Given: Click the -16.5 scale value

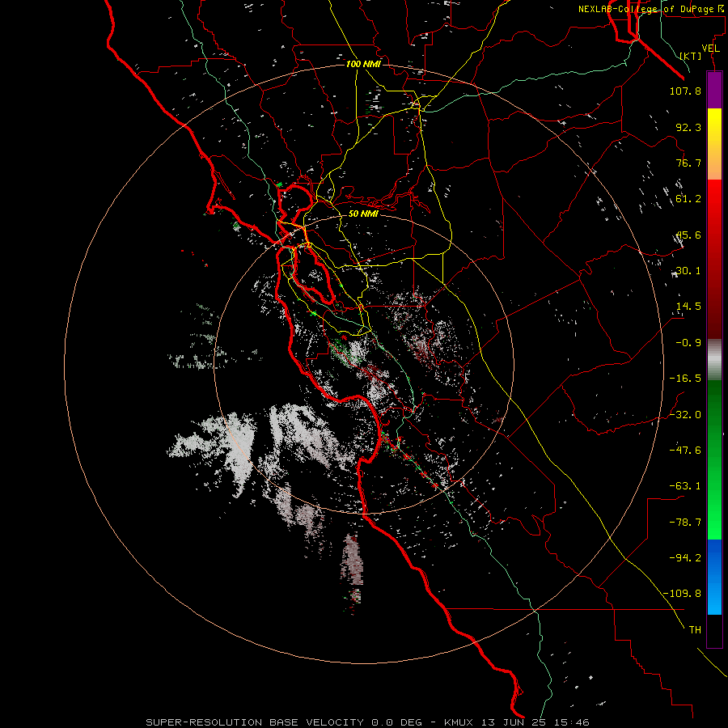Looking at the screenshot, I should pyautogui.click(x=685, y=379).
